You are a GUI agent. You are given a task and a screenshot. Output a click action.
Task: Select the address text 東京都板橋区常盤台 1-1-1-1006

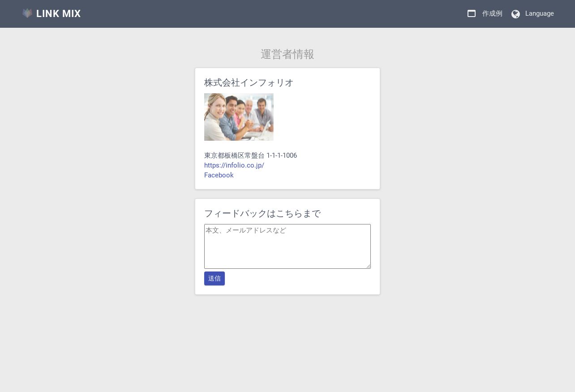[x=250, y=155]
